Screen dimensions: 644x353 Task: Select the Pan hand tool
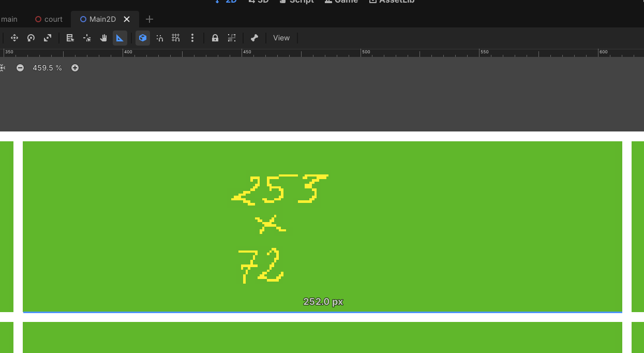(103, 38)
